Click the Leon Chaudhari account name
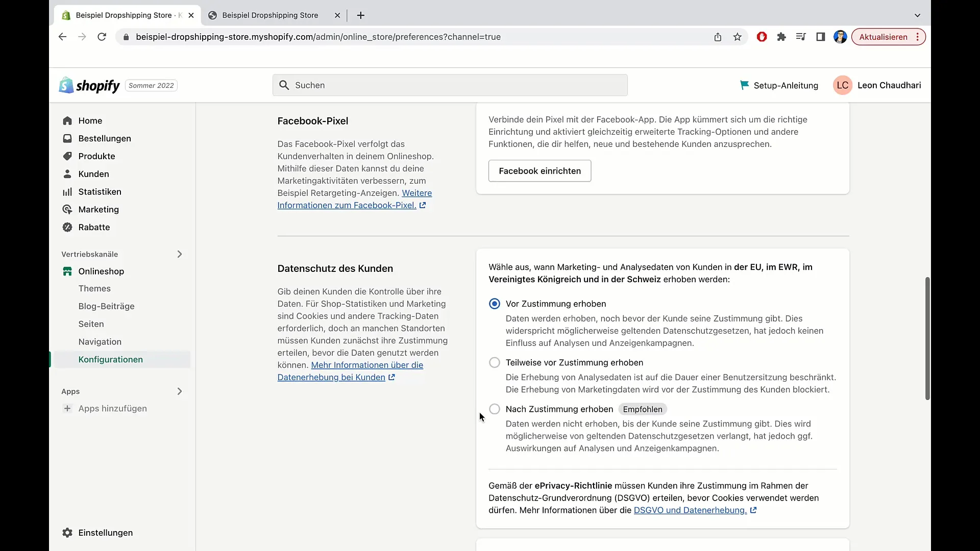980x551 pixels. 889,85
